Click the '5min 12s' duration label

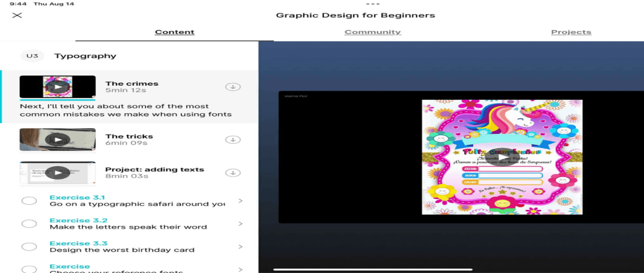tap(126, 90)
